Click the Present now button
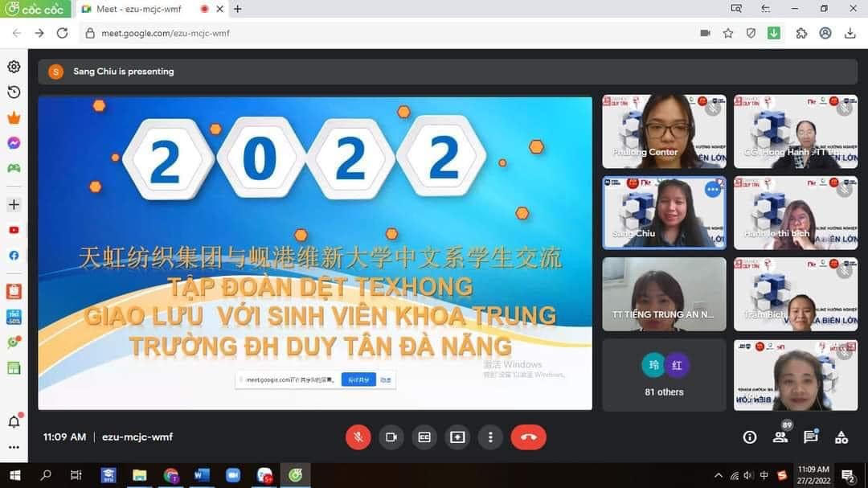Image resolution: width=868 pixels, height=488 pixels. point(457,437)
